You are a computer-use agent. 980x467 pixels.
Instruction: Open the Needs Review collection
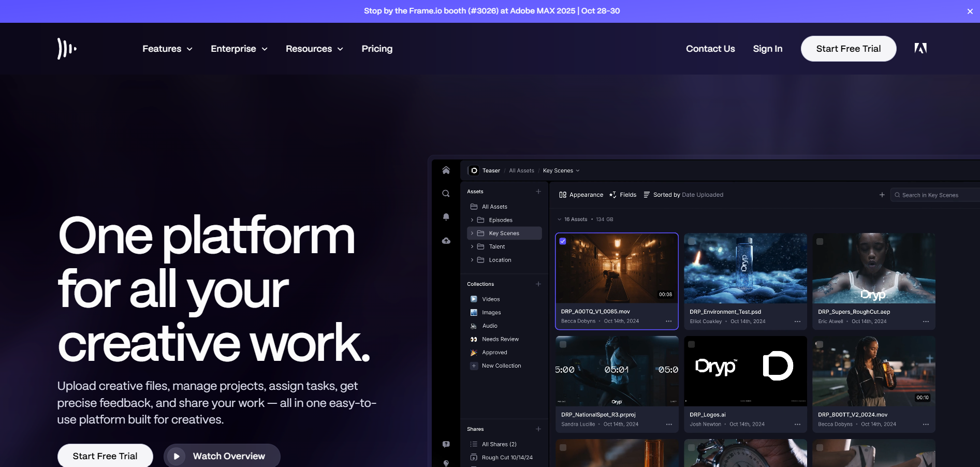(x=500, y=339)
